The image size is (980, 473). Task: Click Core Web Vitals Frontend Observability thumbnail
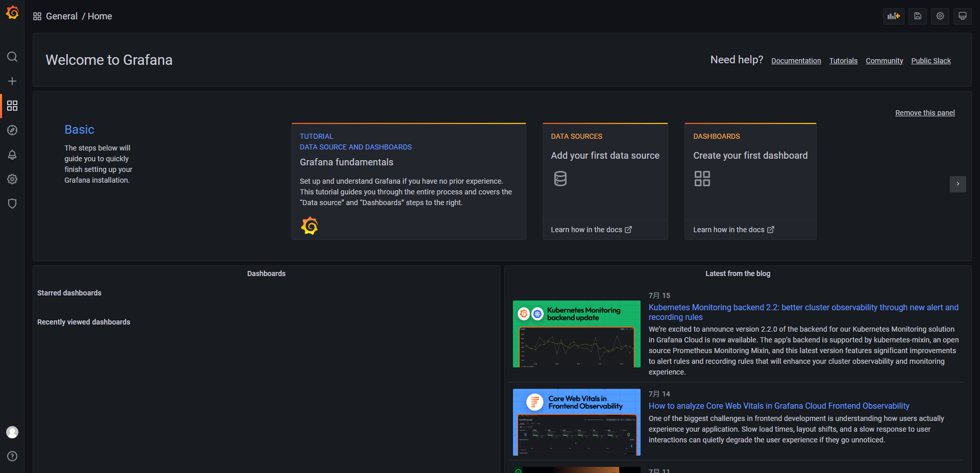[x=577, y=422]
